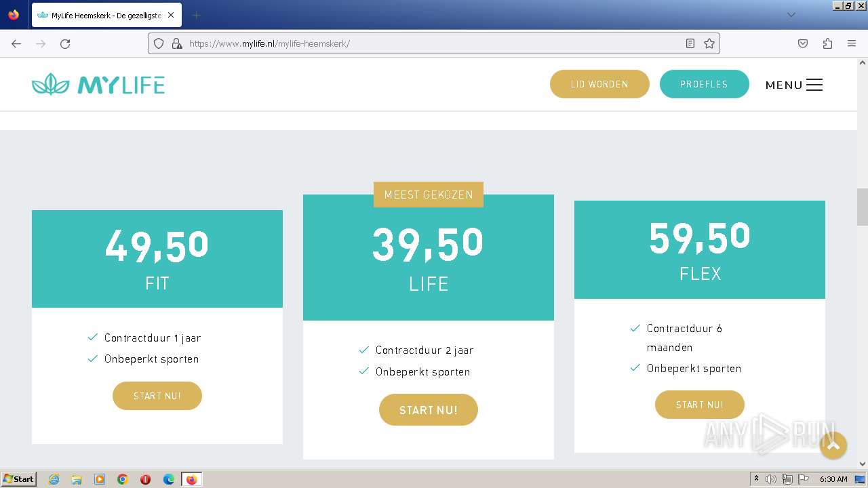The image size is (868, 488).
Task: Click the Action Center flag icon
Action: [804, 479]
